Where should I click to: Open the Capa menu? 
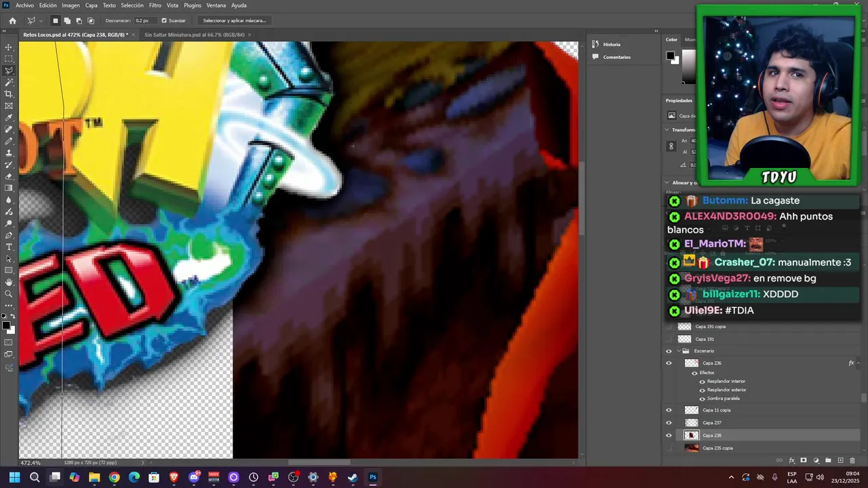(92, 5)
